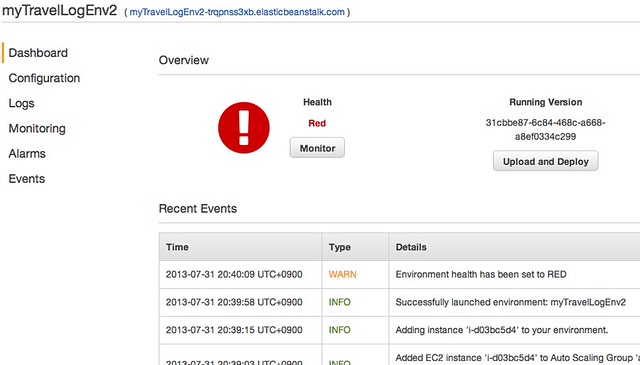Click the Upload and Deploy button

(x=545, y=161)
